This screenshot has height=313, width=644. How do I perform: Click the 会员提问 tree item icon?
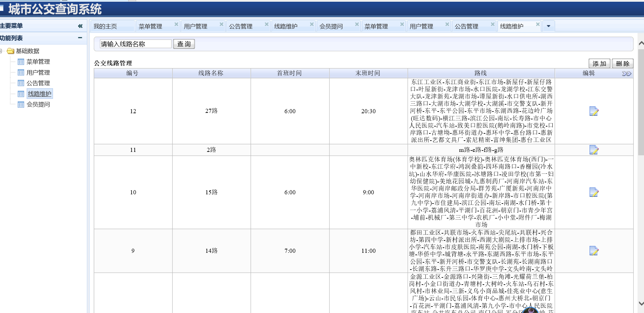click(x=21, y=104)
